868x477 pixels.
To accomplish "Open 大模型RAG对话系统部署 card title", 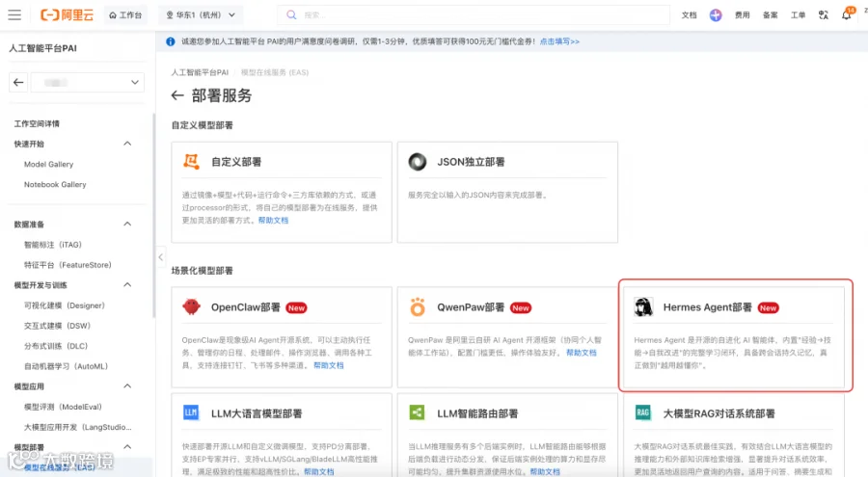I will [x=719, y=414].
